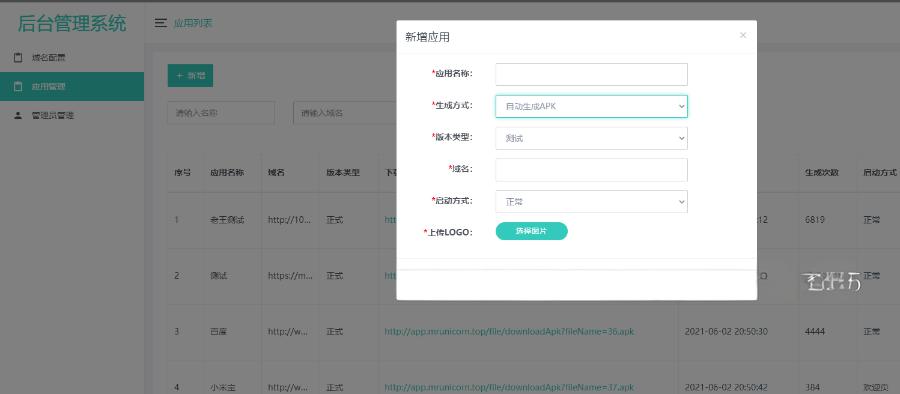Click the 管理员管理 user icon
The height and width of the screenshot is (394, 900).
[x=18, y=115]
